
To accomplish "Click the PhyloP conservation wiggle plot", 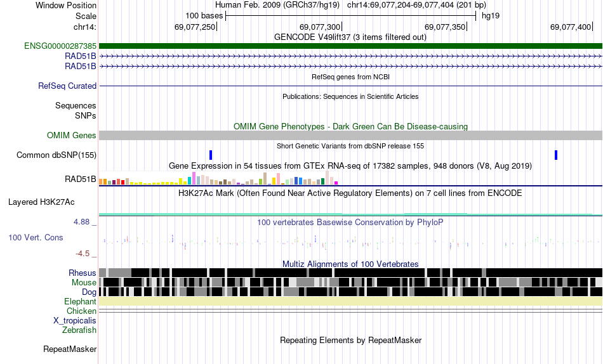I will click(x=351, y=242).
